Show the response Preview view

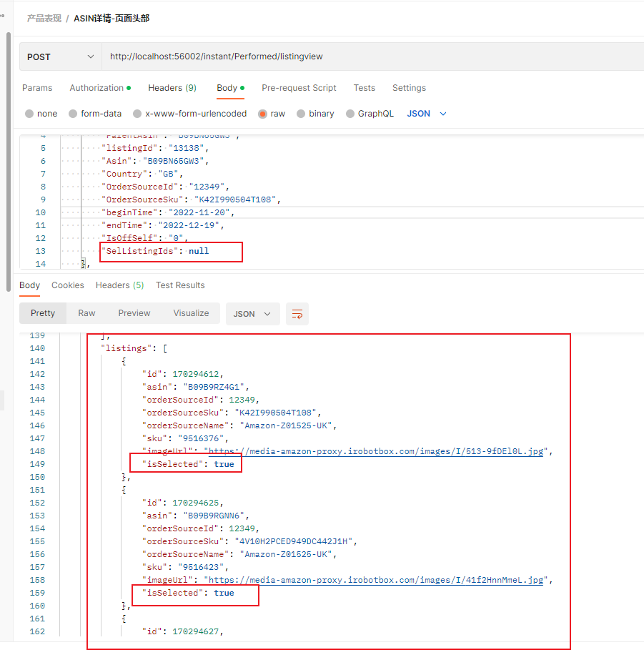click(x=134, y=313)
